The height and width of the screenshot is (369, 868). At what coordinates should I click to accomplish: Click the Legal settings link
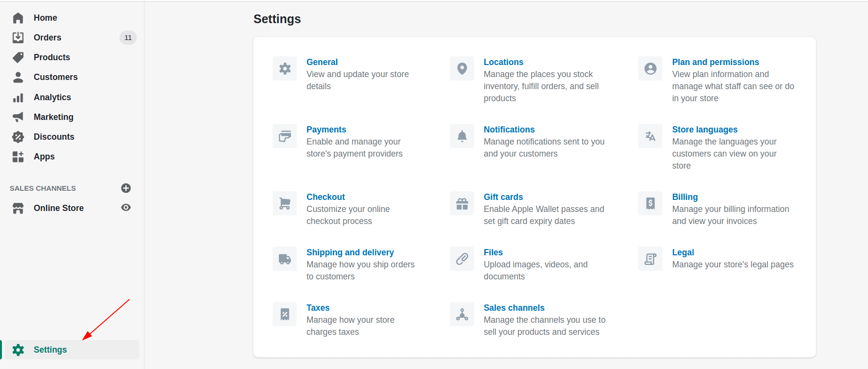pos(683,252)
